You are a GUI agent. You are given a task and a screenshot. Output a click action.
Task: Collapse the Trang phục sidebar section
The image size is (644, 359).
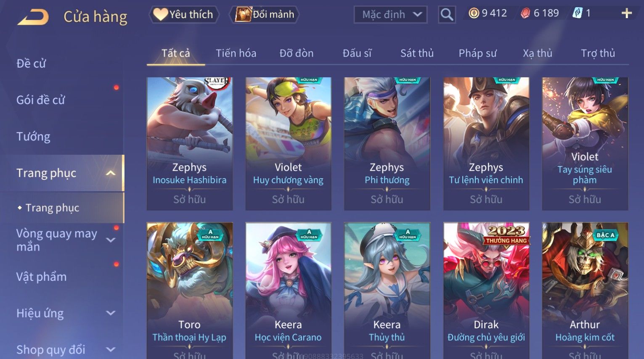coord(111,173)
